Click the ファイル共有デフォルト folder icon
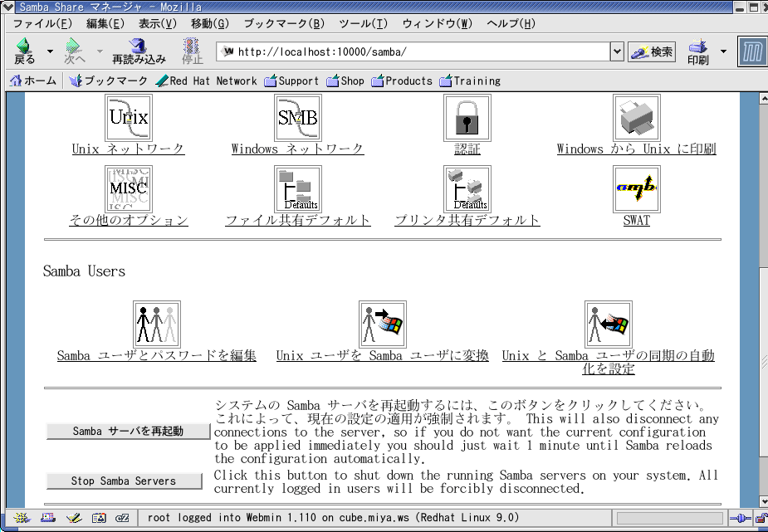 pos(298,189)
